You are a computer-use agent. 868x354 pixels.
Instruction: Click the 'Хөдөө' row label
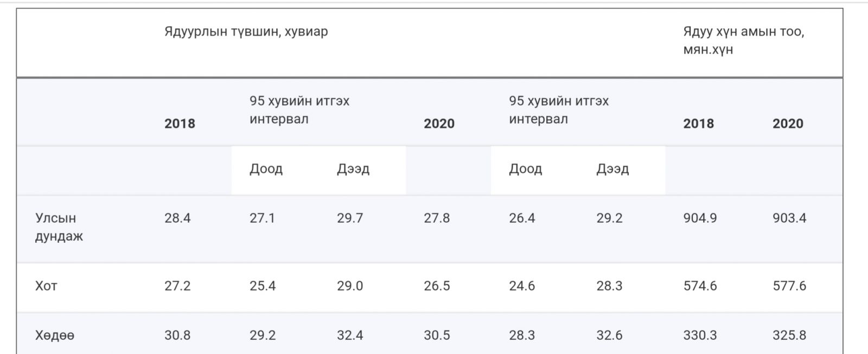[54, 336]
